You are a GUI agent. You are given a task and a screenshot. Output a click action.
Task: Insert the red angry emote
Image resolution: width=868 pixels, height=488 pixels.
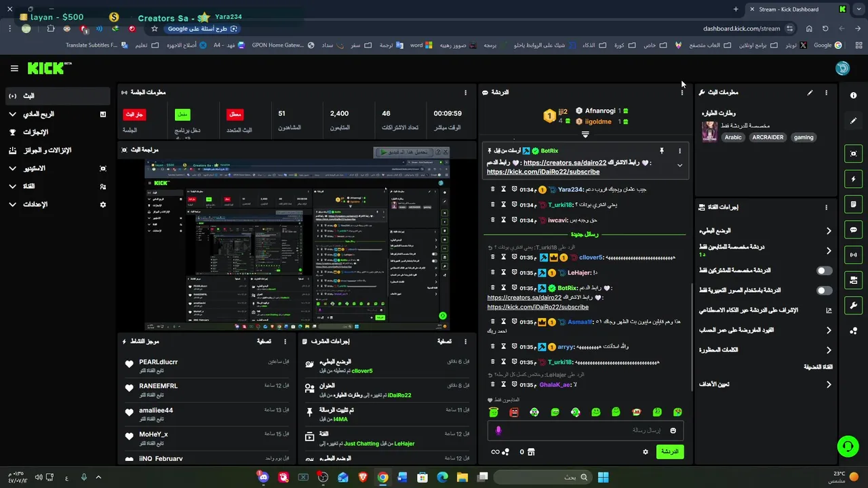[x=514, y=412]
